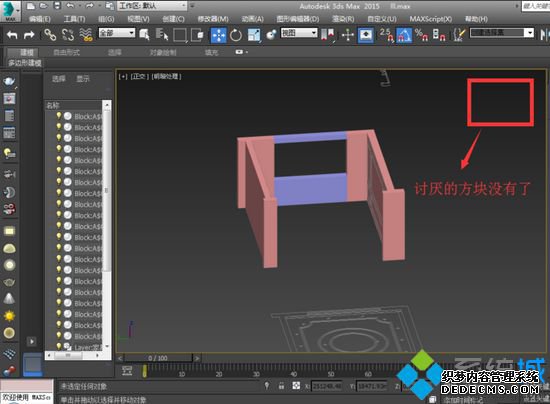Click the sun light icon in sidebar
The image size is (550, 404).
(x=9, y=316)
